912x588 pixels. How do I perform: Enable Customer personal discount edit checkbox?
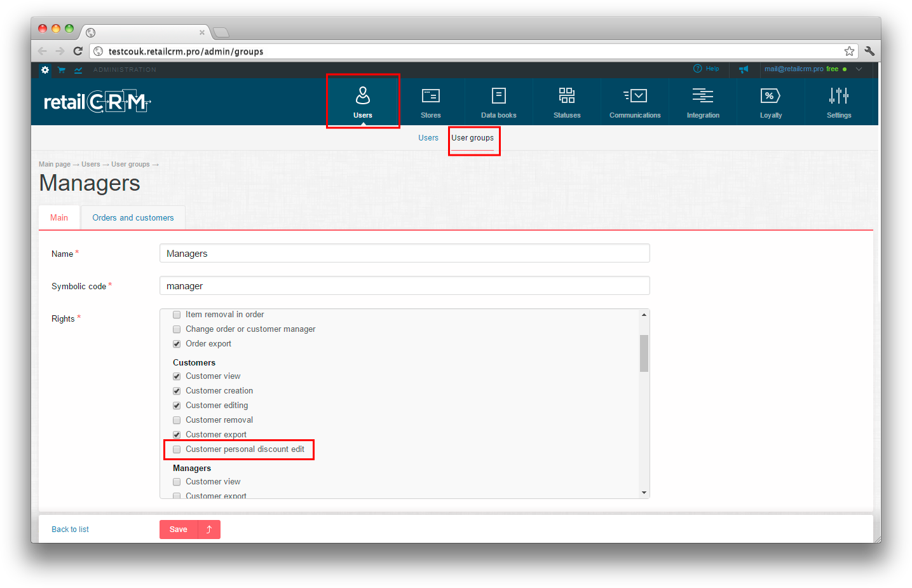[x=177, y=449]
